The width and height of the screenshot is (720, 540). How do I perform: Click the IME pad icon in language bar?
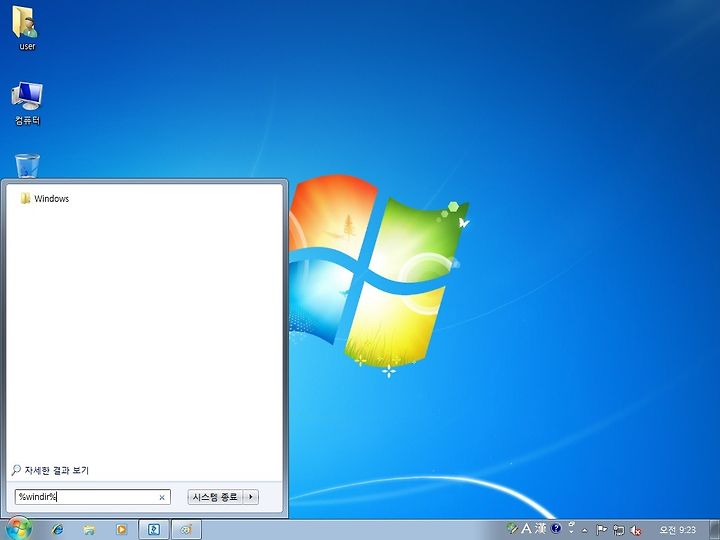click(x=512, y=529)
